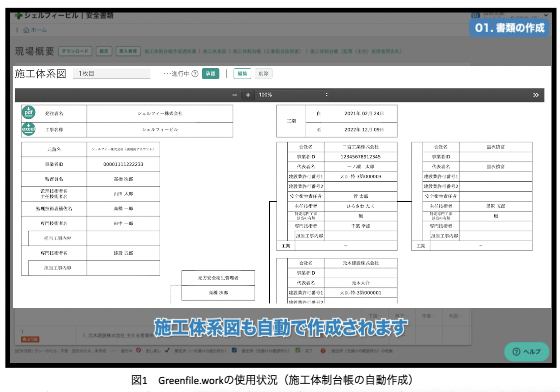Open the ヘルプ help button

point(527,352)
